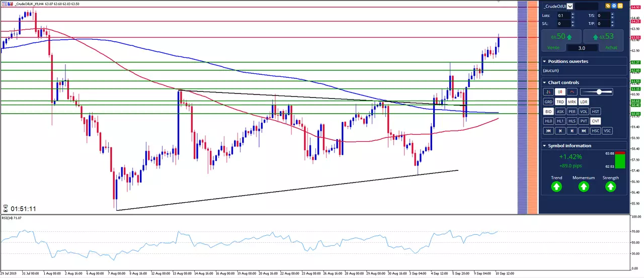Collapse the Positions ouvertes section
Screen dimensions: 644x278
pos(544,61)
